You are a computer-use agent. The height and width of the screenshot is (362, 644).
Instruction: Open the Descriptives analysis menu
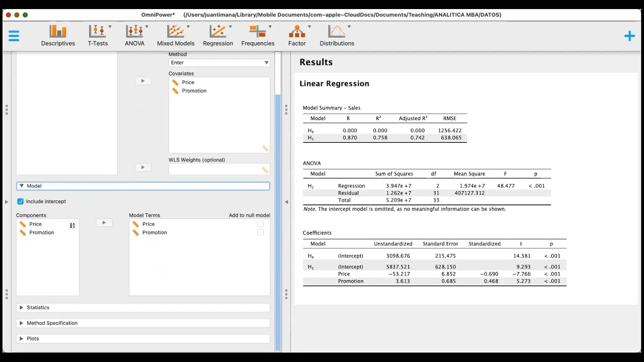point(58,36)
